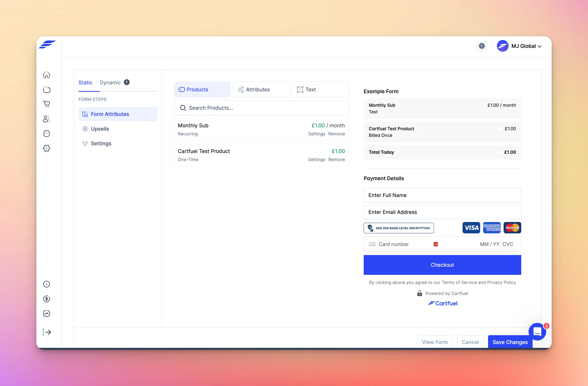Image resolution: width=588 pixels, height=386 pixels.
Task: Click the Cancel button
Action: pos(470,342)
